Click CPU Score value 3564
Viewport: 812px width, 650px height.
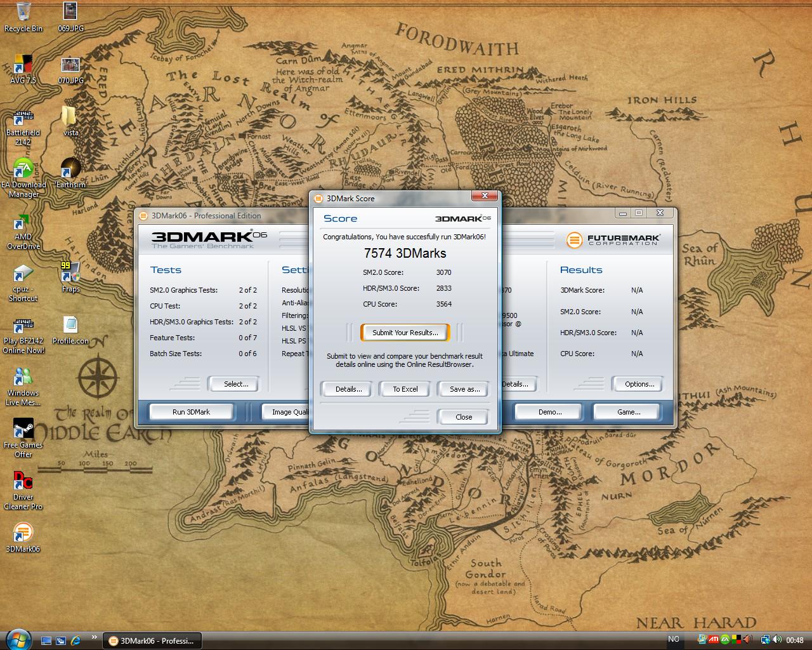coord(443,304)
